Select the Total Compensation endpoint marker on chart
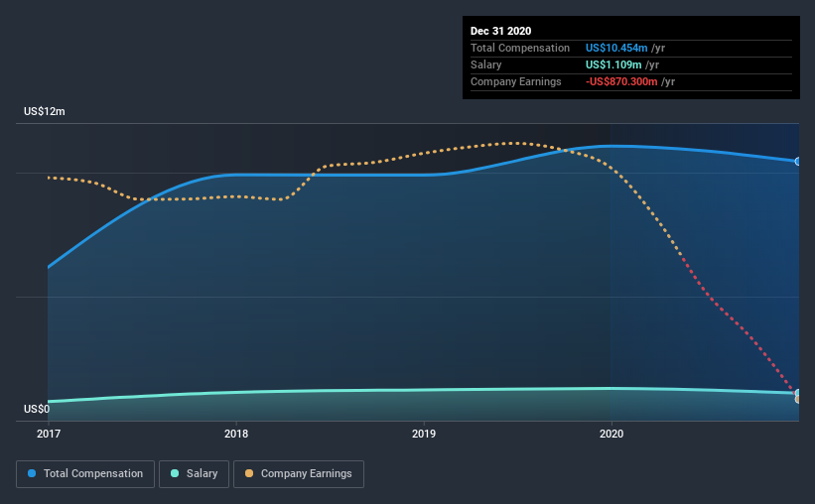 [x=798, y=162]
